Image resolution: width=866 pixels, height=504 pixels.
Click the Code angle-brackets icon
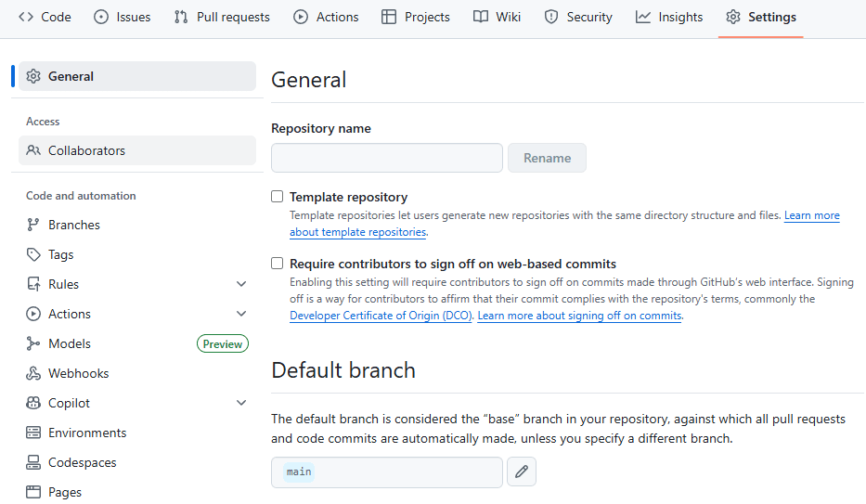coord(26,17)
